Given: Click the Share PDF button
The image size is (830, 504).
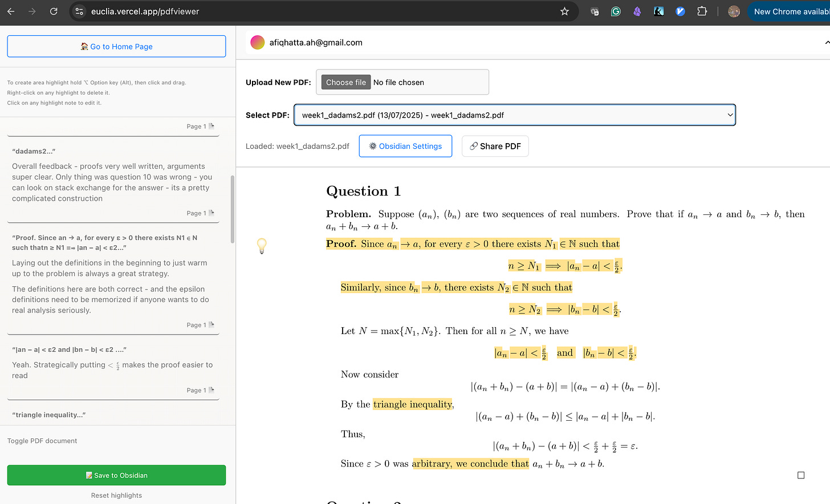Looking at the screenshot, I should click(x=495, y=146).
